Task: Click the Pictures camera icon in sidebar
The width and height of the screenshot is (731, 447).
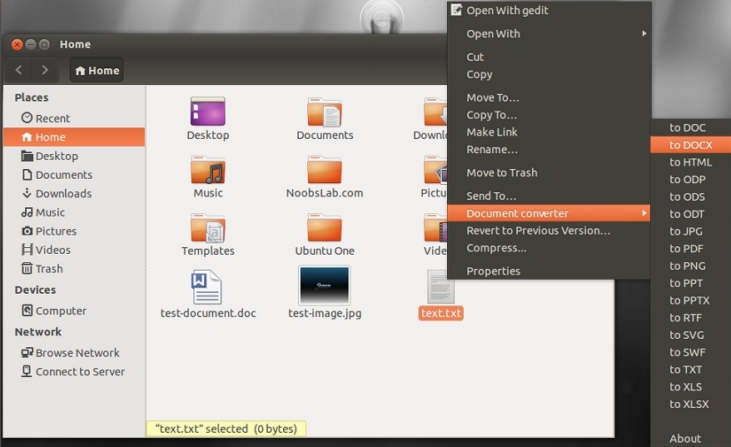Action: pos(27,231)
